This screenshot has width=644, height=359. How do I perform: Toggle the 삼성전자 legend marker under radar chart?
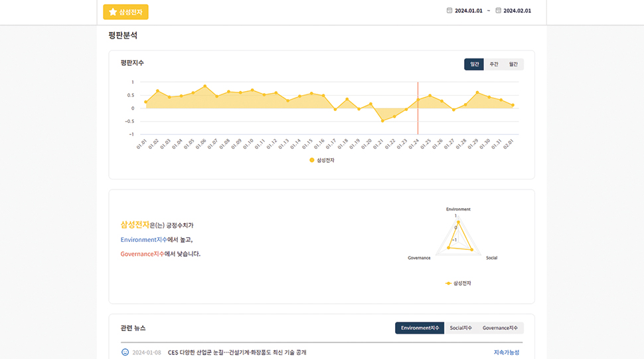pos(448,283)
